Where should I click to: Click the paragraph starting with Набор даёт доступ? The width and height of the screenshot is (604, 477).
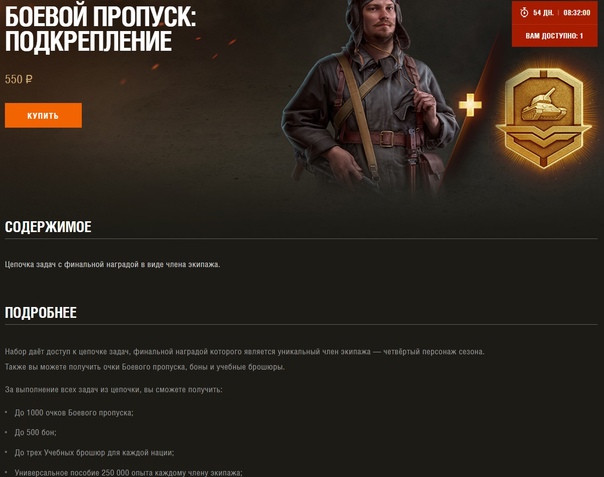(x=245, y=359)
